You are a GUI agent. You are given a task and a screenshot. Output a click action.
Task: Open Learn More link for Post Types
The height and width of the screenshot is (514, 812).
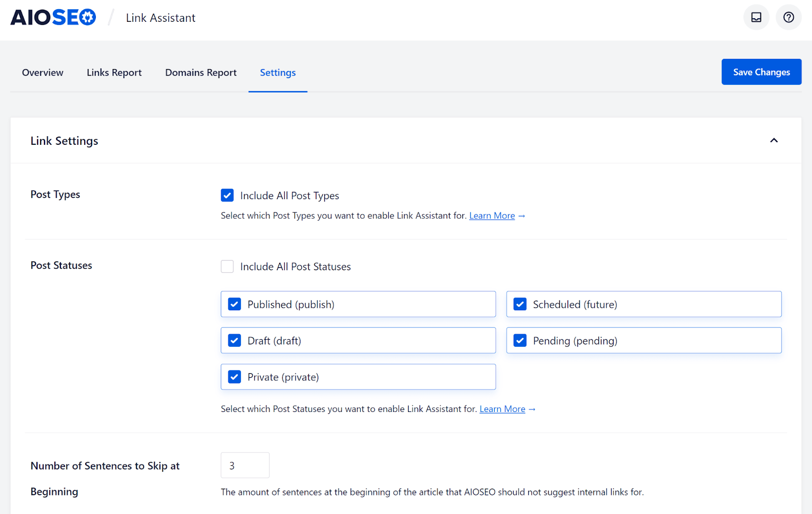pos(492,216)
